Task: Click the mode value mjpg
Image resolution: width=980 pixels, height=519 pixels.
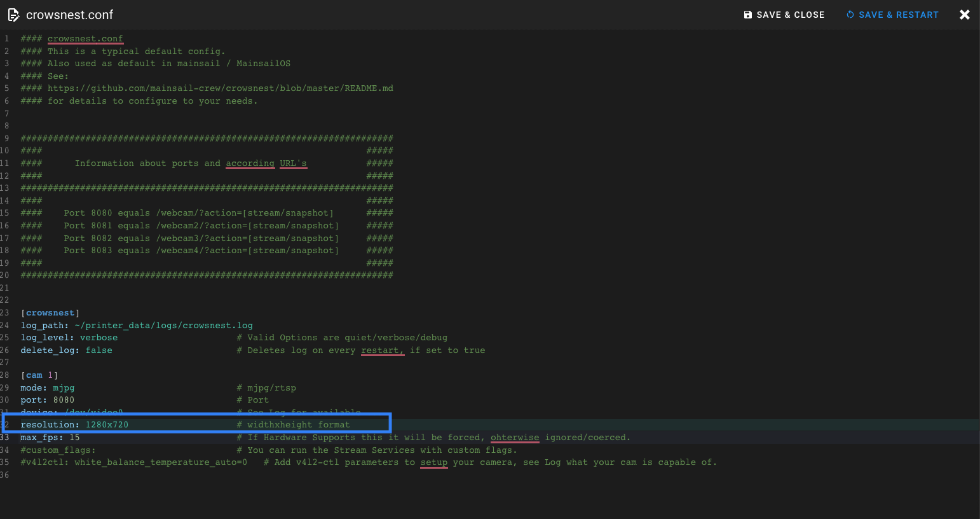Action: [x=64, y=388]
